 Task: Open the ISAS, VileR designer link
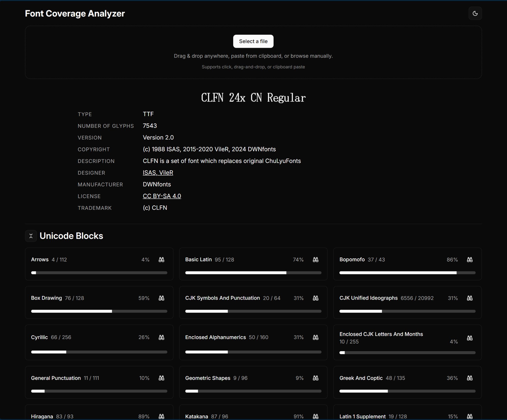(x=158, y=173)
